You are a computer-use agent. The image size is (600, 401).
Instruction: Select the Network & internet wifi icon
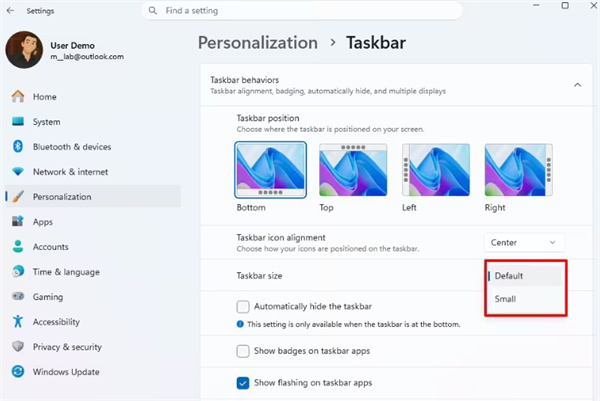pos(18,171)
